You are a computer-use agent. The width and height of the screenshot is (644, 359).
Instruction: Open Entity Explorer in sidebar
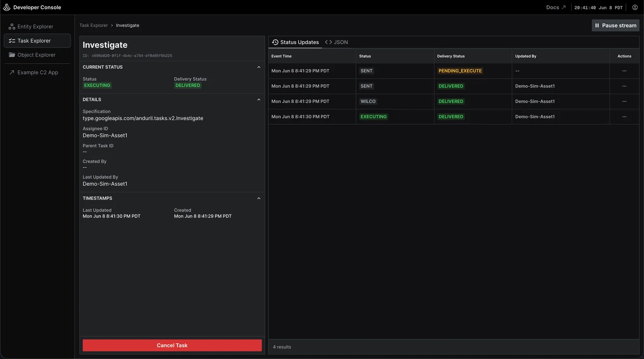click(37, 27)
